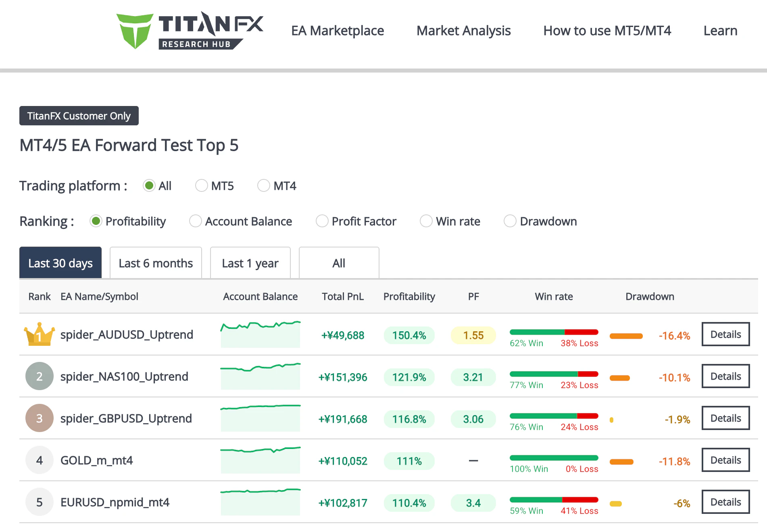Click the silver rank 2 badge
767x532 pixels.
pos(39,376)
